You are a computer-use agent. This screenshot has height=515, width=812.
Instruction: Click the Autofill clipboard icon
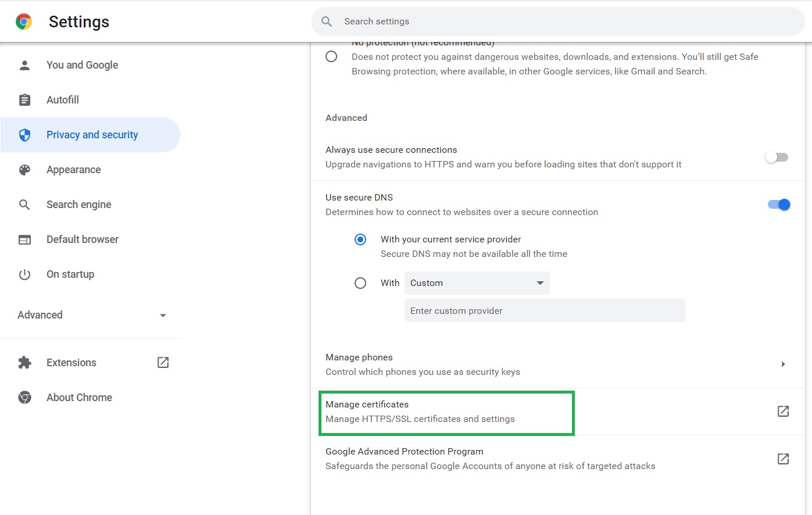(x=24, y=99)
